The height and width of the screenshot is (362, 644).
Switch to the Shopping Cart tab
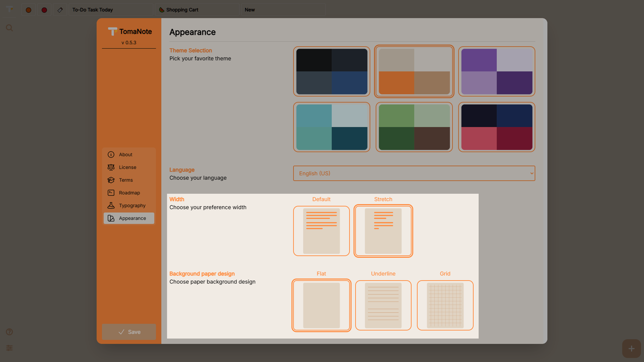click(x=198, y=10)
